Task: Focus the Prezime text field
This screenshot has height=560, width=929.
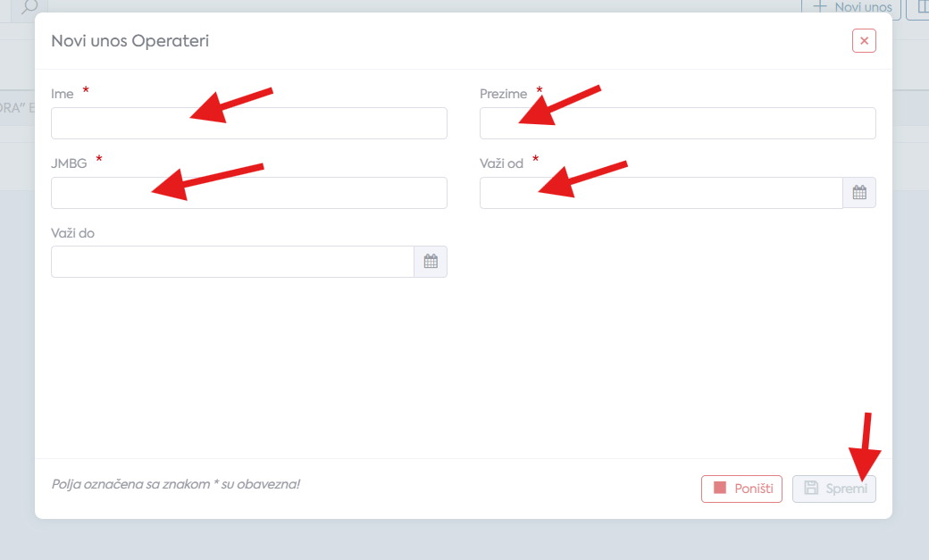Action: [678, 123]
